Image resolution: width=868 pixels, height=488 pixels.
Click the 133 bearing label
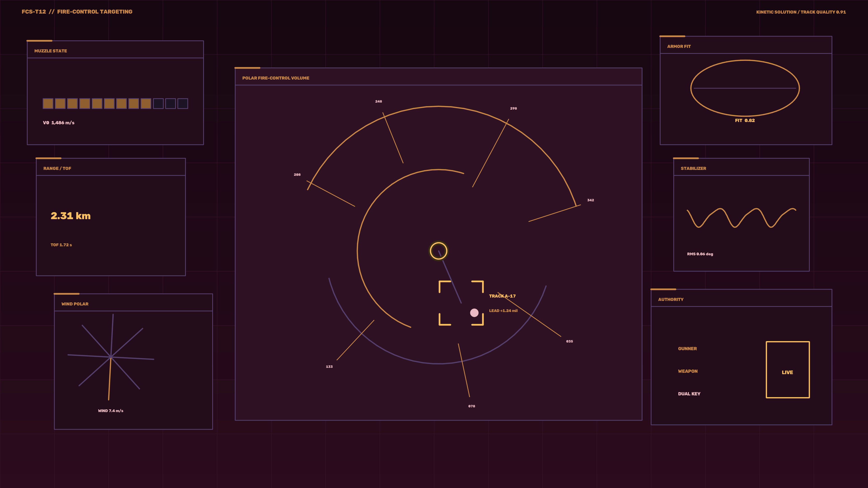(329, 366)
